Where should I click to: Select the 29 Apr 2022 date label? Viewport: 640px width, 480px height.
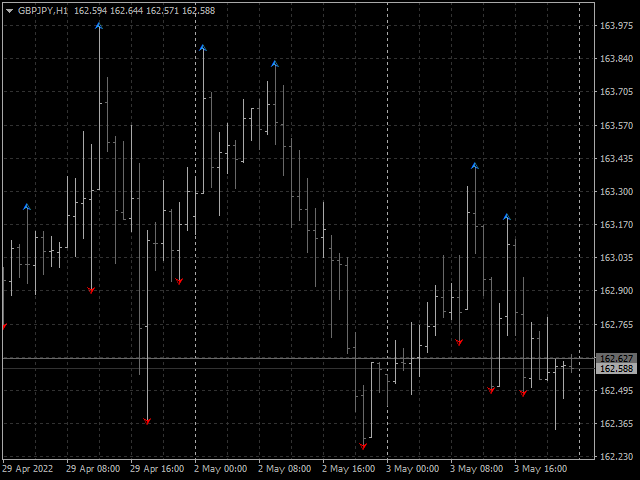click(27, 468)
